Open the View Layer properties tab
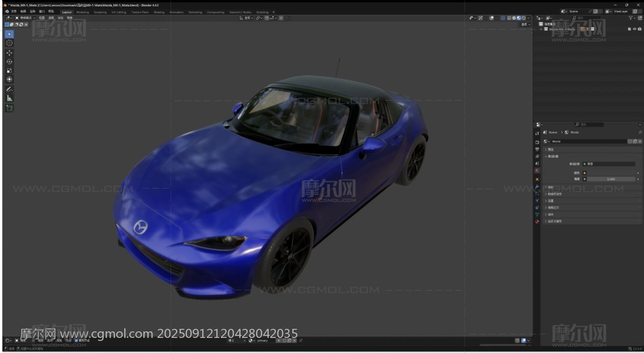Screen dimensions: 644x353 coord(537,156)
